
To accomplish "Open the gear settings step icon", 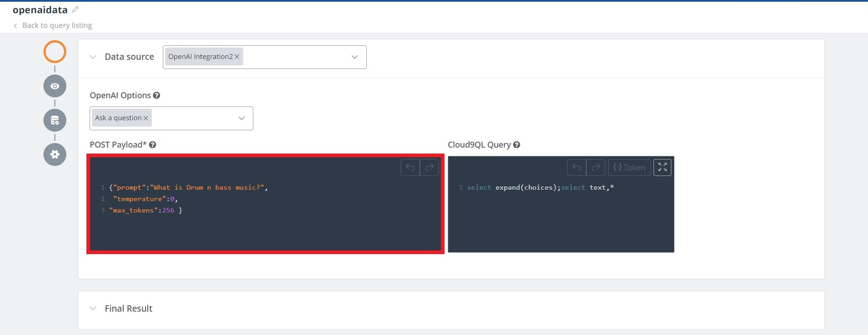I will point(55,154).
